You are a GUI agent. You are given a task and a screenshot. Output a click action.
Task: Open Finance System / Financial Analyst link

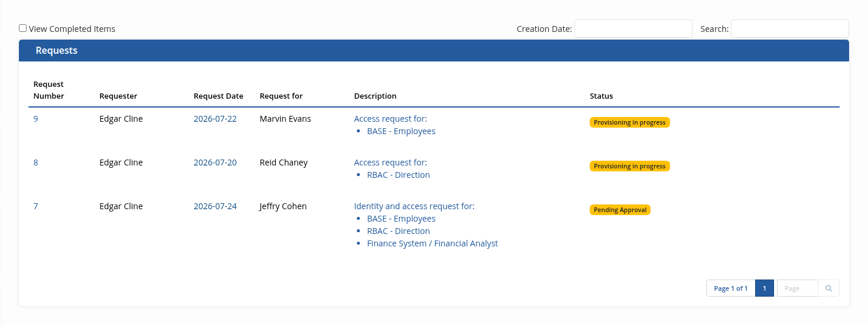click(x=433, y=243)
